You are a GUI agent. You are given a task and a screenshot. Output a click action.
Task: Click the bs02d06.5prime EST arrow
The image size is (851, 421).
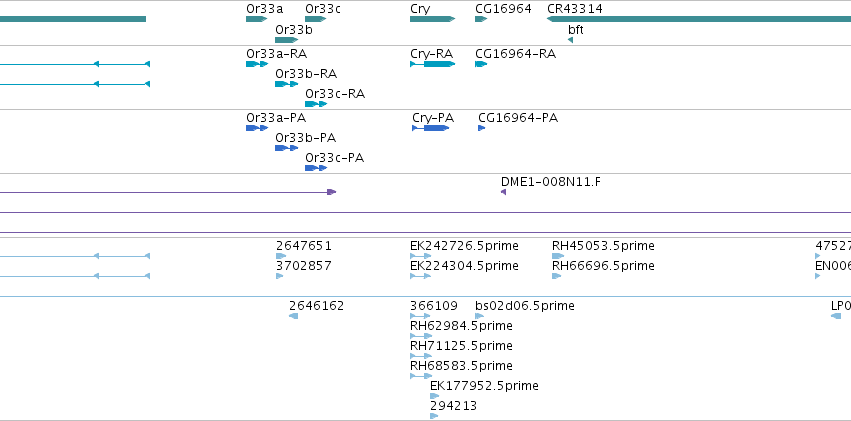click(x=479, y=316)
